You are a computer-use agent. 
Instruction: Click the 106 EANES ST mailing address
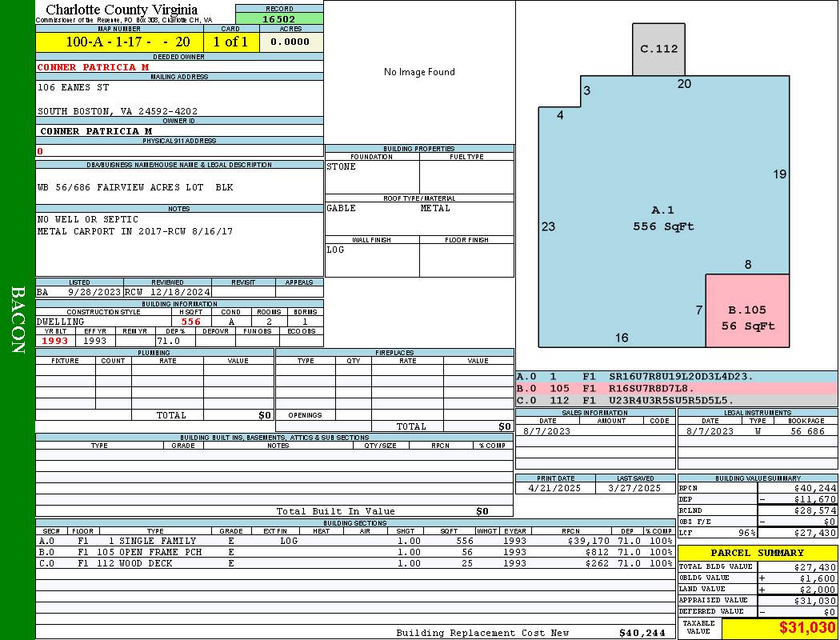pos(74,88)
